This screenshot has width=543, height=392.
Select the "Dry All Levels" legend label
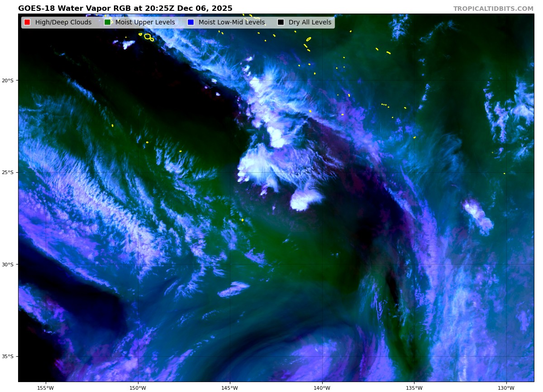pos(310,23)
